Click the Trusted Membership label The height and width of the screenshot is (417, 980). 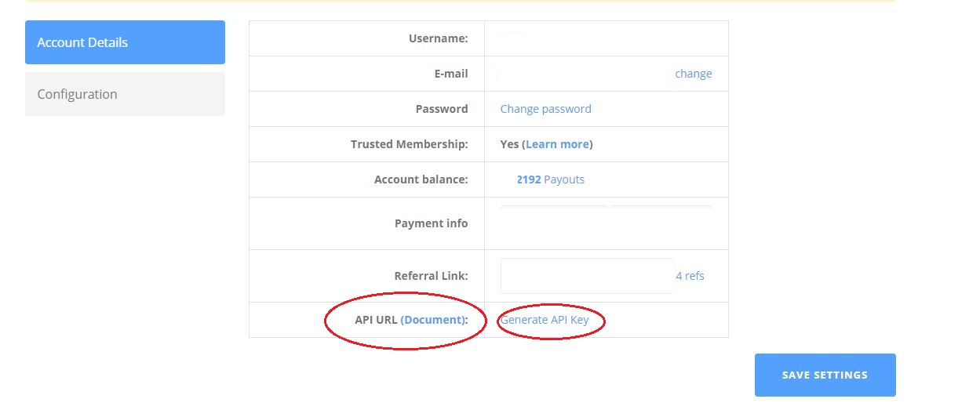pos(409,144)
